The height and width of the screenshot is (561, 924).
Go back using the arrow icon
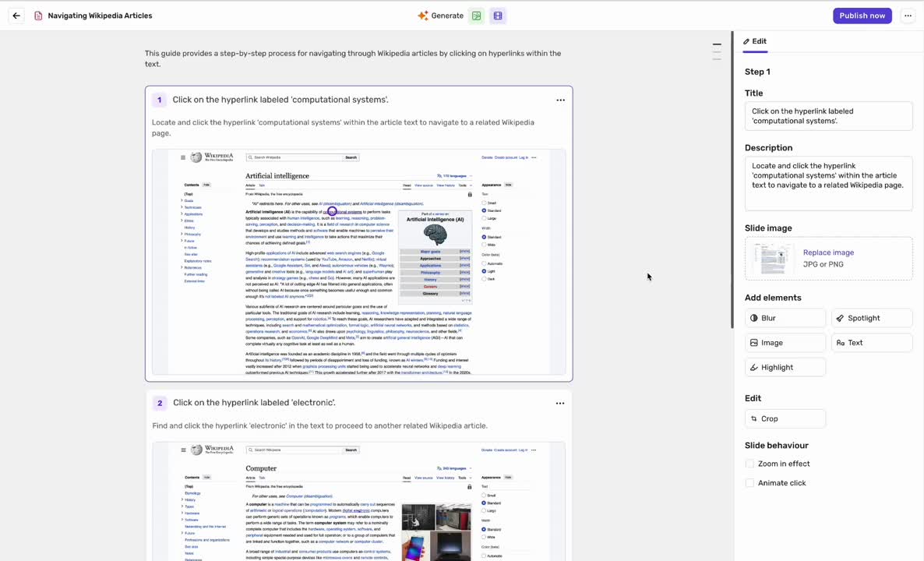point(16,16)
